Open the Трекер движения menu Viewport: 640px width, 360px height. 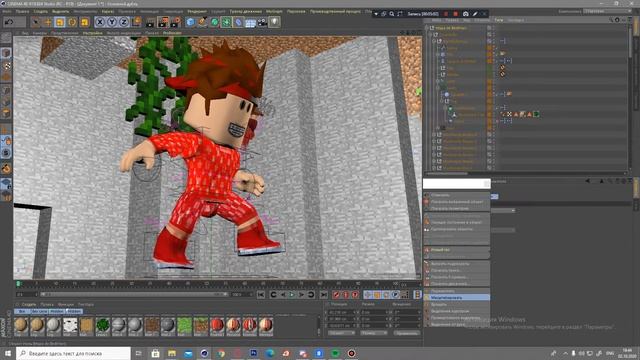245,11
